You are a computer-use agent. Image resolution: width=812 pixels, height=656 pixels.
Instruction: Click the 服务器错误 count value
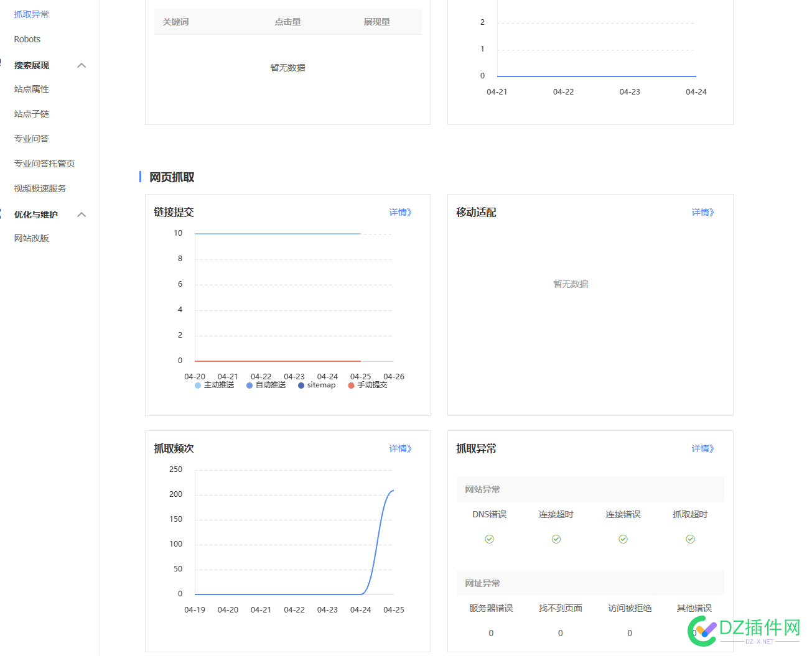point(491,633)
